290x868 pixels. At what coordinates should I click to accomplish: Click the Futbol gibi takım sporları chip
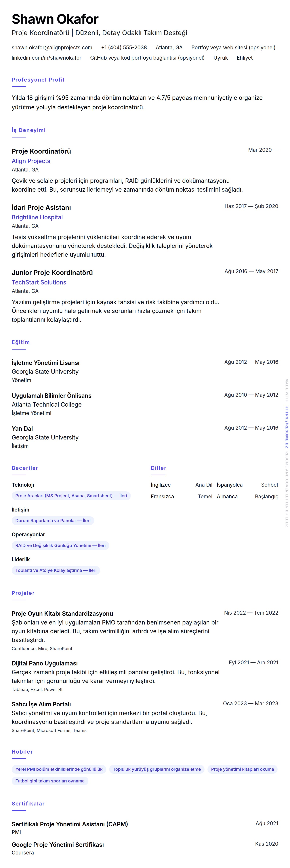50,781
